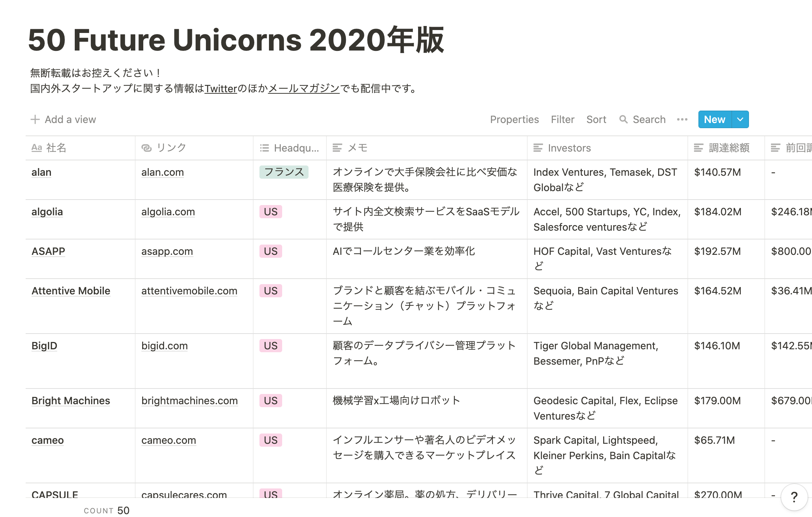Visit the cameo.com link
Screen dimensions: 812x517
[169, 440]
